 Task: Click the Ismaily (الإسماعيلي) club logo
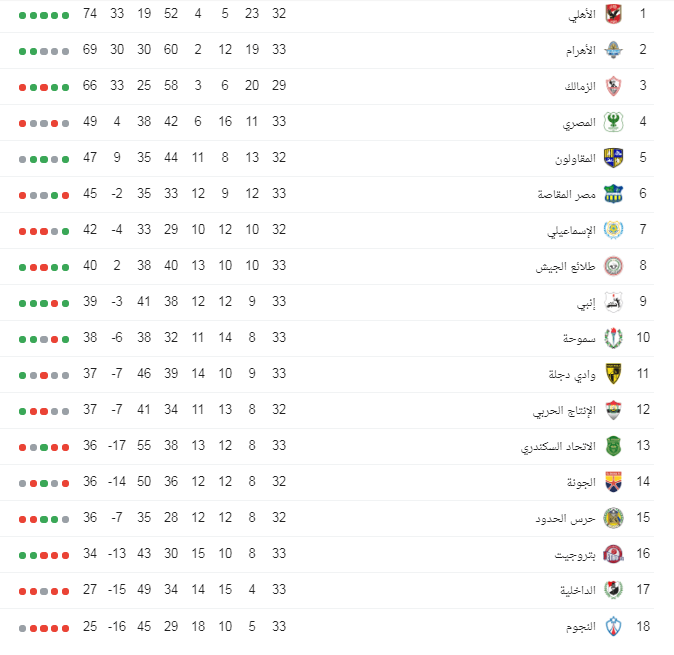pyautogui.click(x=613, y=230)
